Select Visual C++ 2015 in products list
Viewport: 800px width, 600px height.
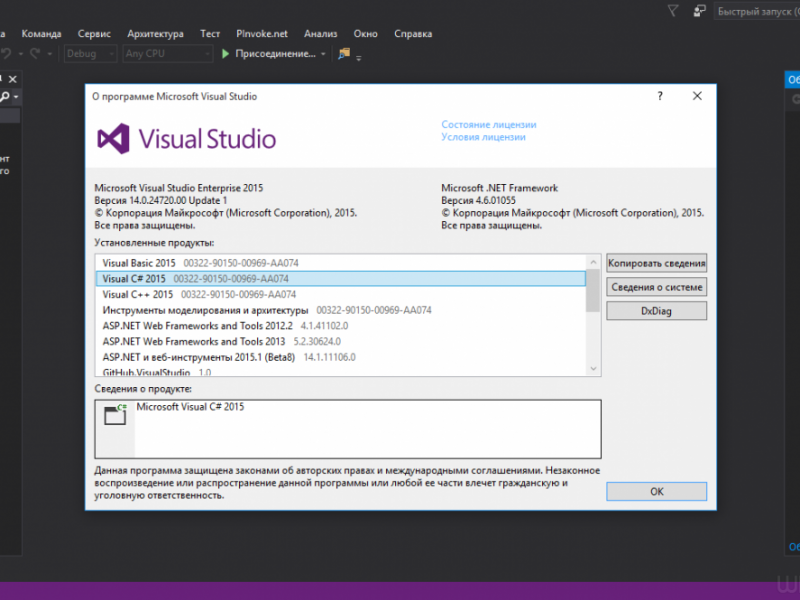[340, 294]
